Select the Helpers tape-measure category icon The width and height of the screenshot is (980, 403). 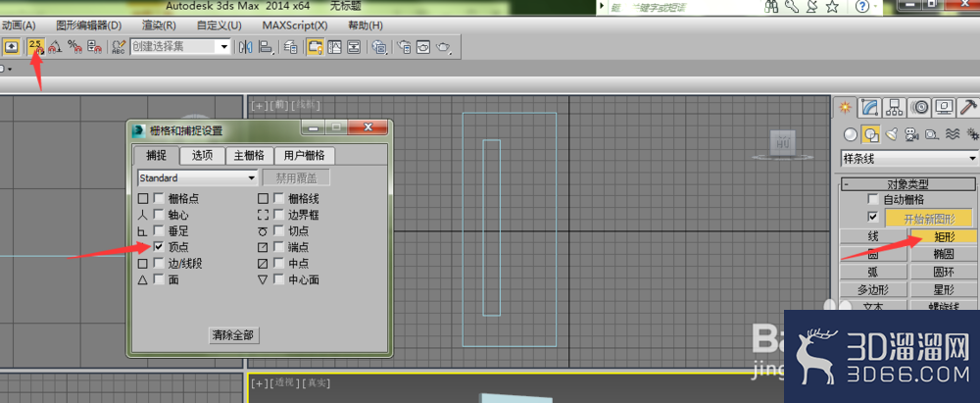click(x=932, y=134)
